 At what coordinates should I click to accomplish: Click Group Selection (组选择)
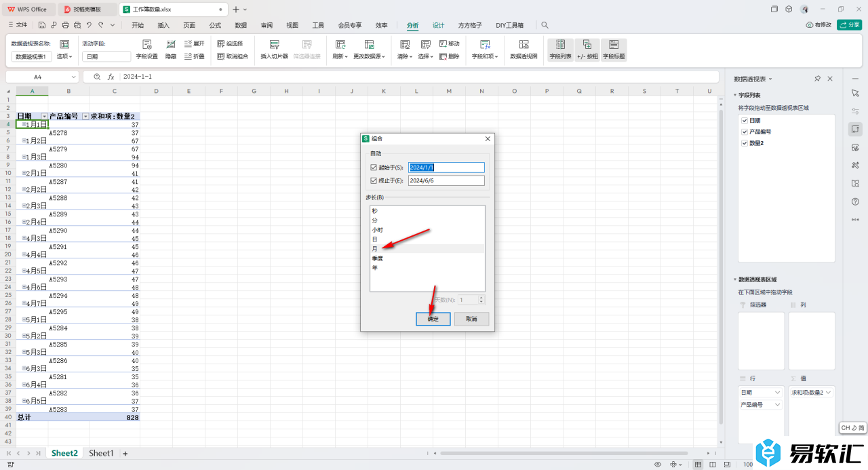coord(230,43)
